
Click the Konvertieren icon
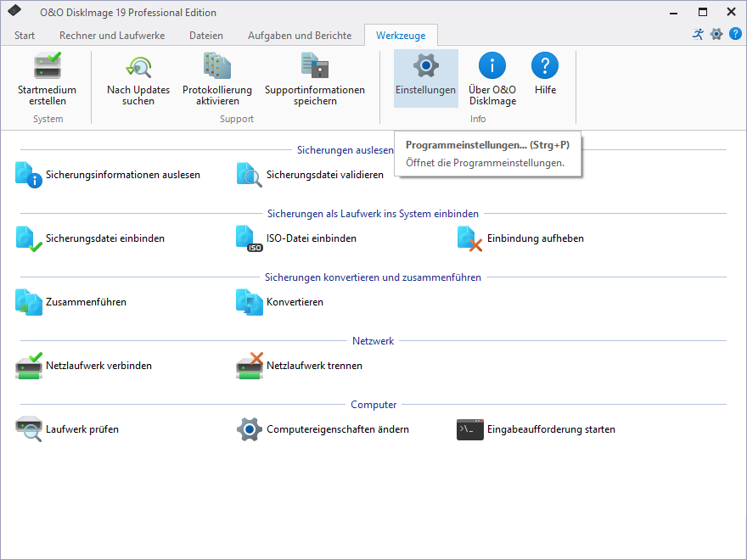click(x=250, y=302)
